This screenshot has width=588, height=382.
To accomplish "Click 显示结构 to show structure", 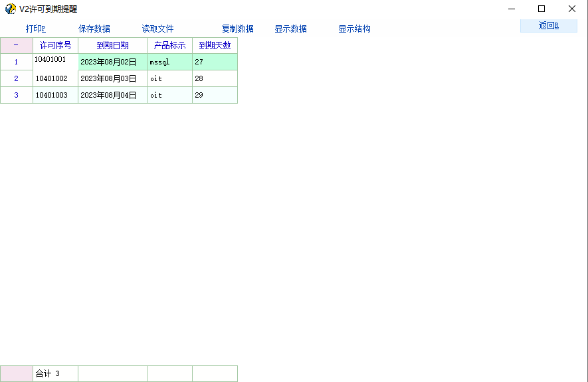I will coord(354,29).
